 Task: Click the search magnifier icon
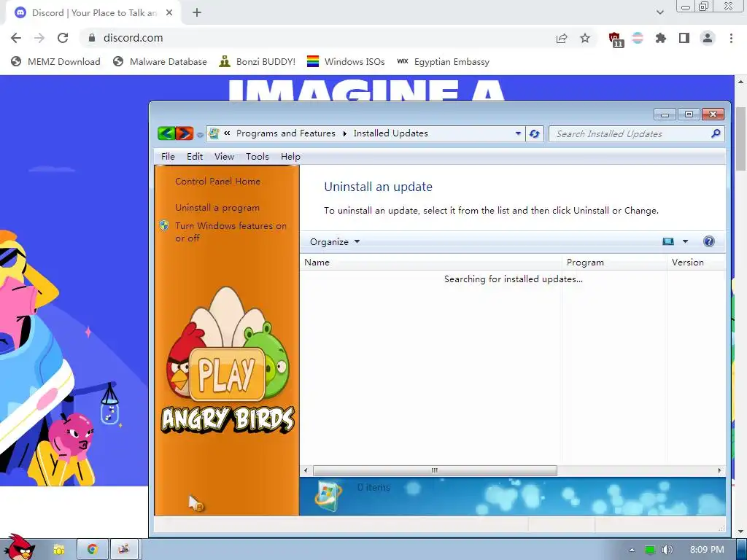[716, 134]
